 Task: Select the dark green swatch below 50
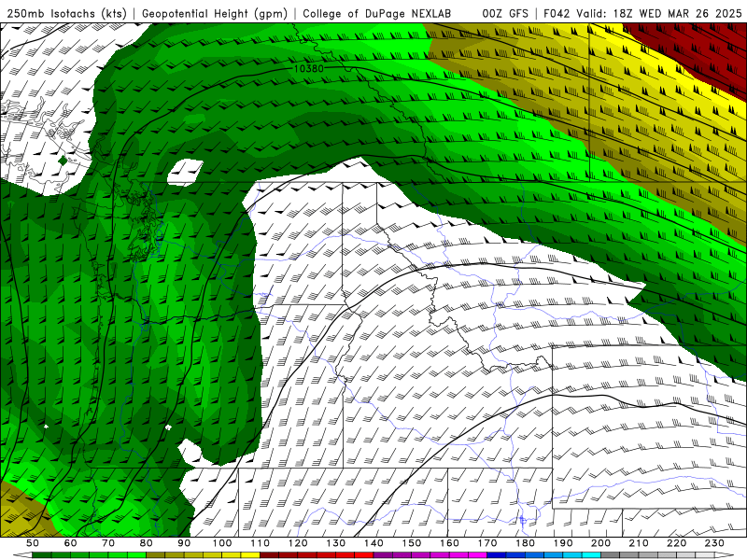42,555
